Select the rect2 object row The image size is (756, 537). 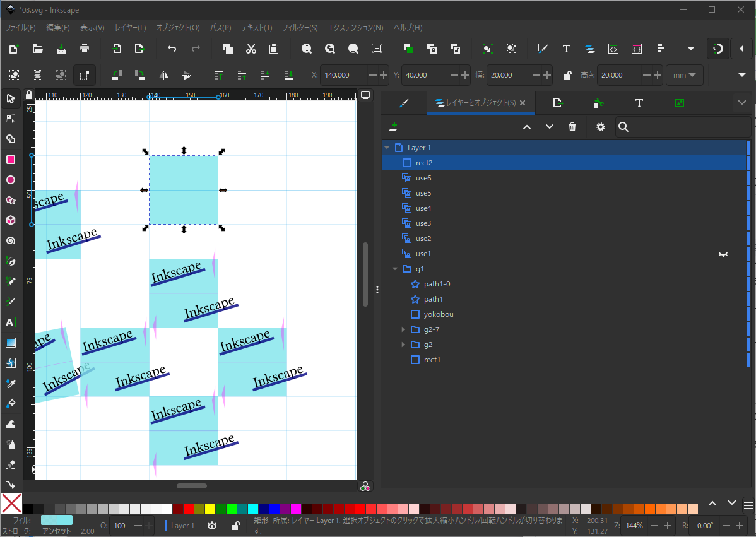tap(565, 163)
